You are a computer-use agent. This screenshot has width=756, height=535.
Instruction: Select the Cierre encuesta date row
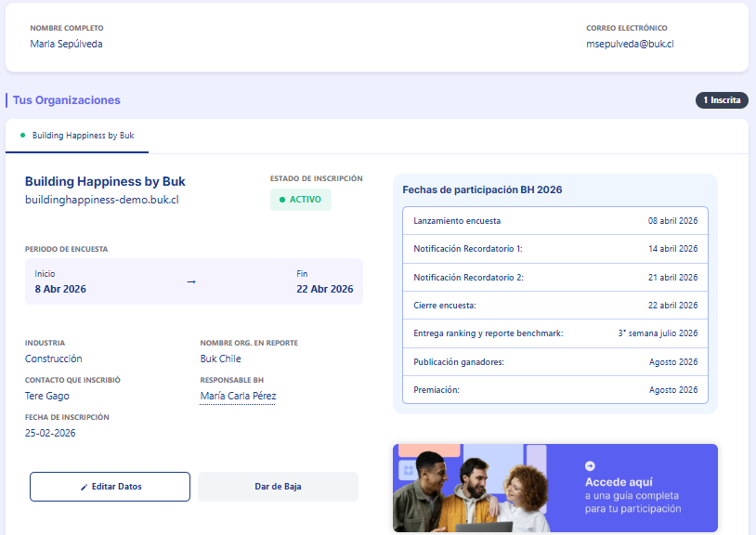tap(554, 306)
